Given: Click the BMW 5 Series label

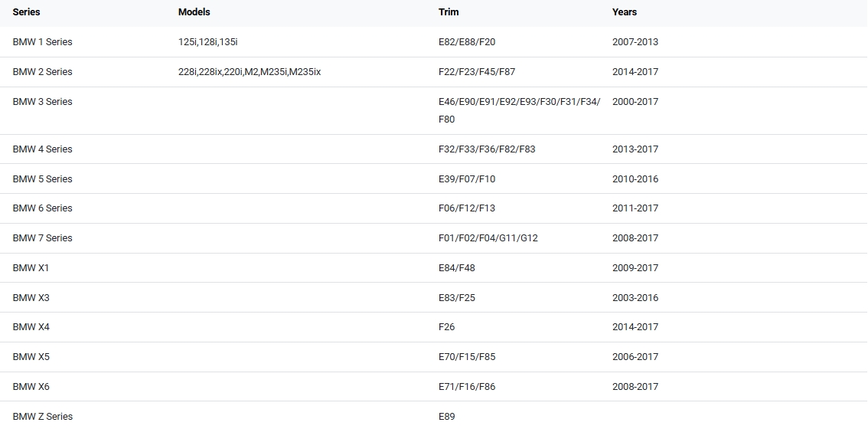Looking at the screenshot, I should [42, 179].
